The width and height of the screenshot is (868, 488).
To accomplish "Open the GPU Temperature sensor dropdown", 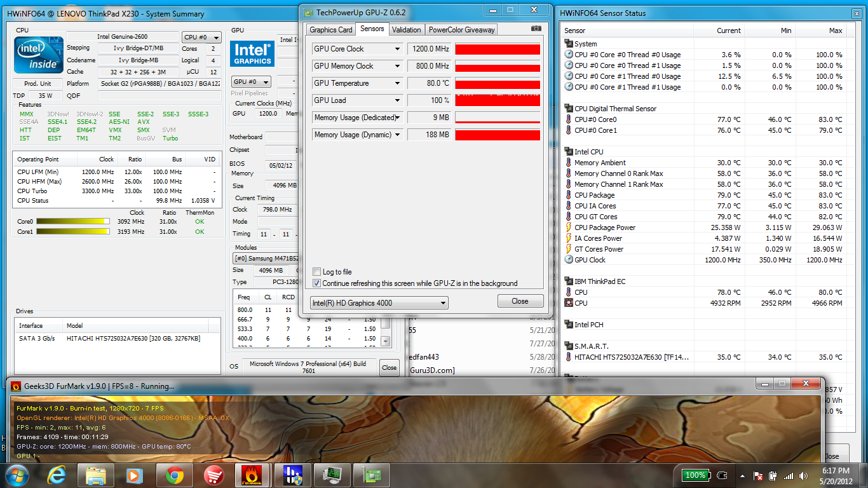I will pyautogui.click(x=398, y=83).
